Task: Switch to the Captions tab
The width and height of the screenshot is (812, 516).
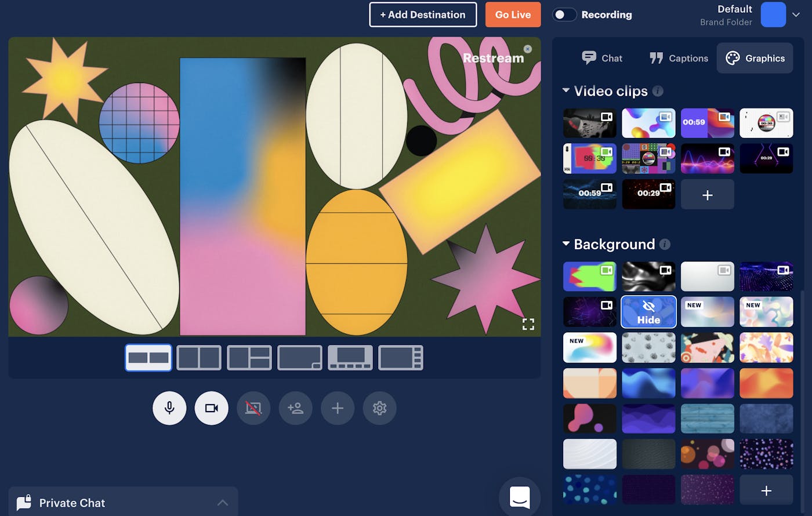Action: [679, 58]
